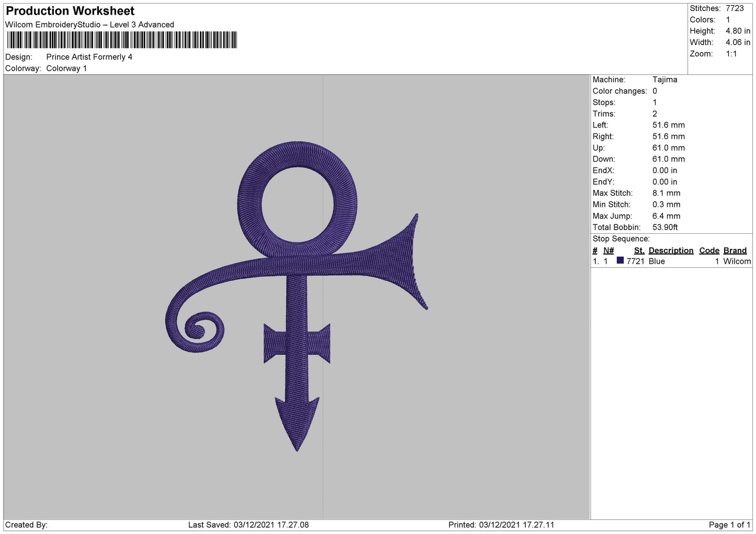Image resolution: width=756 pixels, height=534 pixels.
Task: Click the Up value '61.0 mm'
Action: pos(669,148)
